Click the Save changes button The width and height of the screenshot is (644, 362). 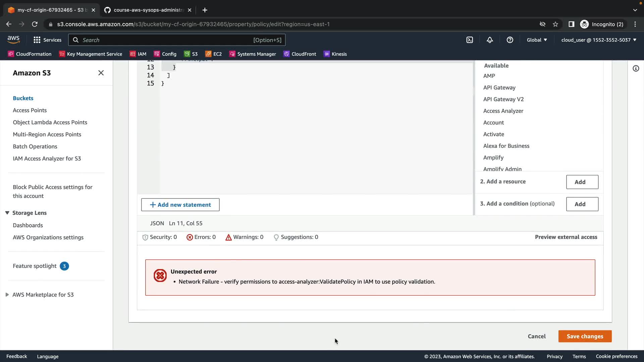[x=585, y=336]
